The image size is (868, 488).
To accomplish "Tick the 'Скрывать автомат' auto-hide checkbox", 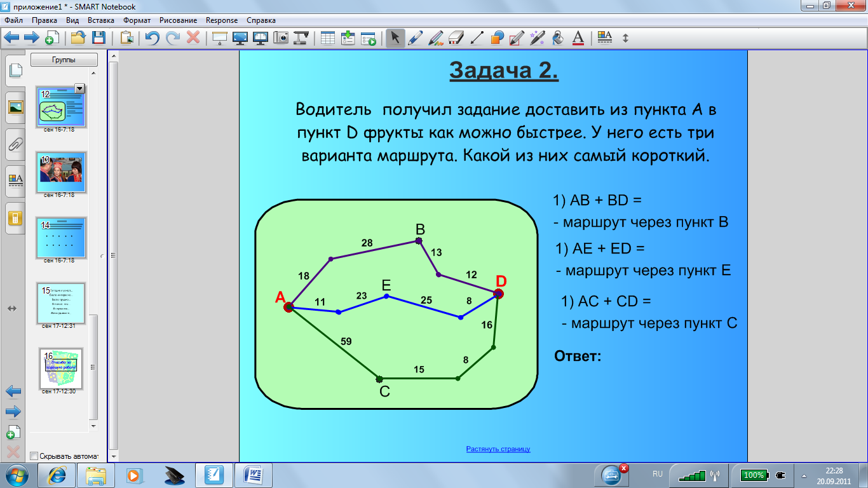I will click(34, 456).
